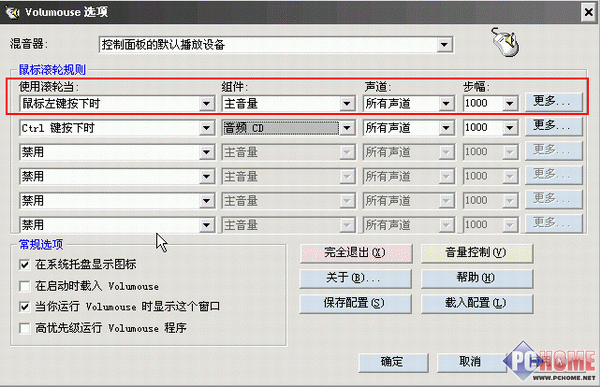Click 更多 button for left mouse rule
Screen dimensions: 600x387
[554, 102]
